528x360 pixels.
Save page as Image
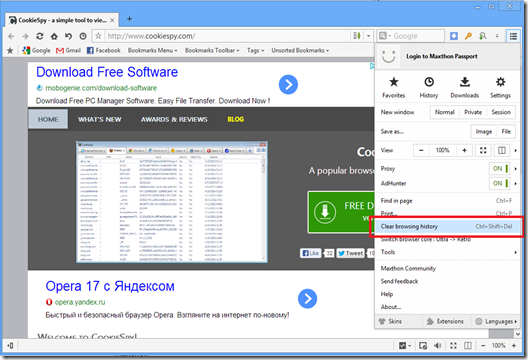coord(484,131)
